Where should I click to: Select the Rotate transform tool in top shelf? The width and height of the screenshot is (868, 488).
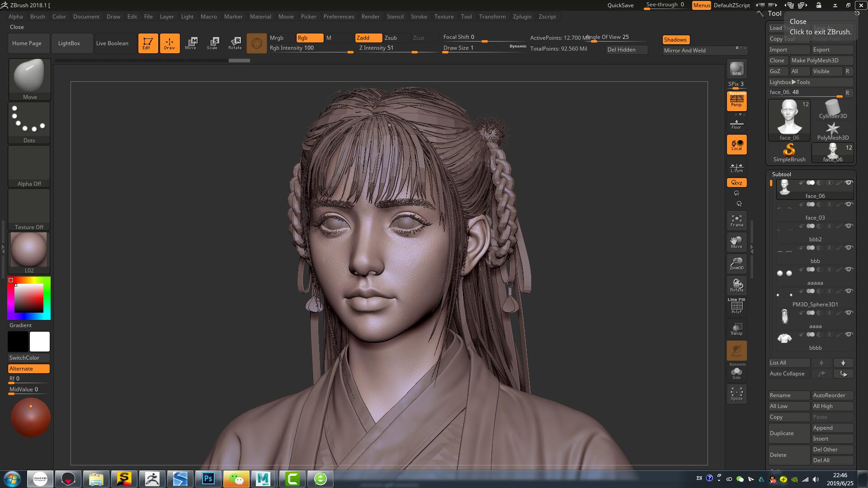235,43
